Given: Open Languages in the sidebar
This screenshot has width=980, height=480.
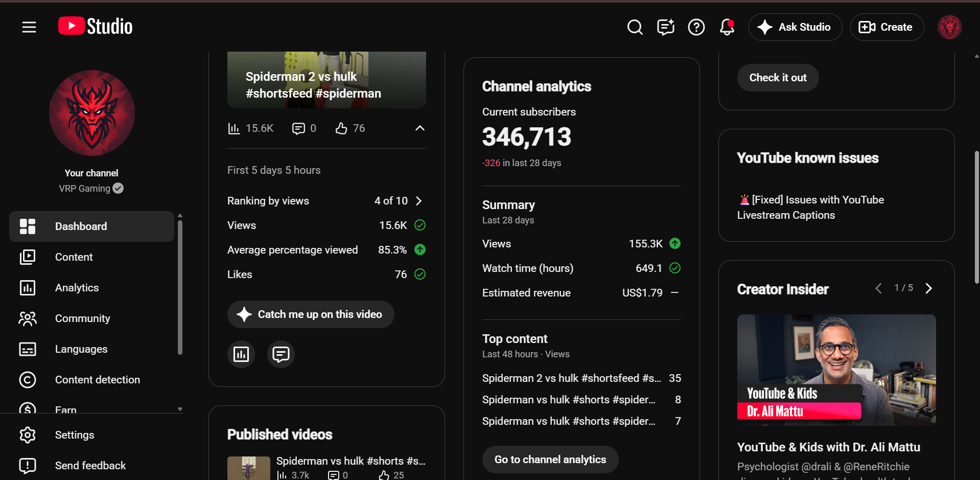Looking at the screenshot, I should (x=92, y=349).
